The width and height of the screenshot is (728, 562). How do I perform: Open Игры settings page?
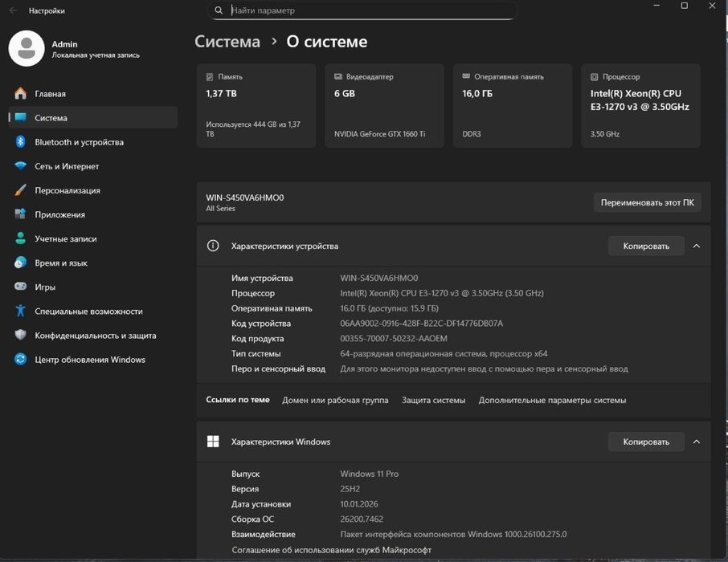[93, 287]
